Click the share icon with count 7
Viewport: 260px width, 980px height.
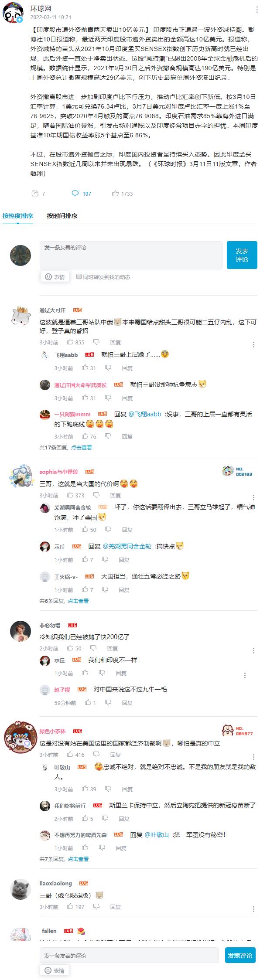[35, 194]
